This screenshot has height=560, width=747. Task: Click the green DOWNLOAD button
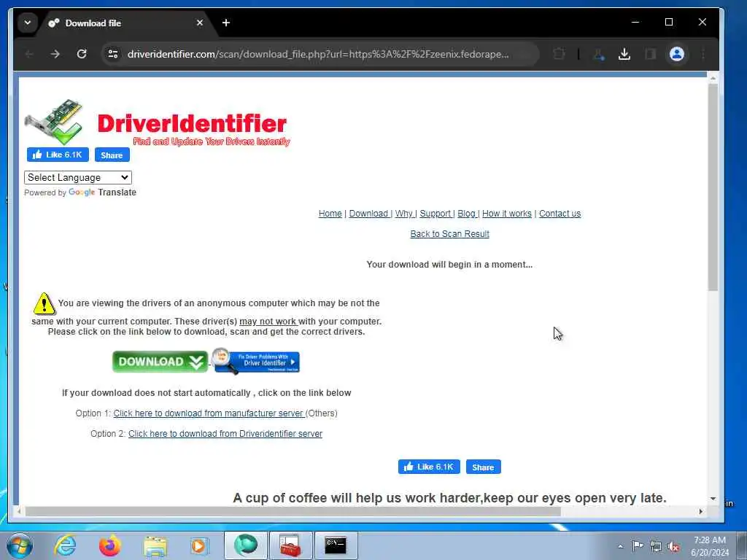pos(160,362)
